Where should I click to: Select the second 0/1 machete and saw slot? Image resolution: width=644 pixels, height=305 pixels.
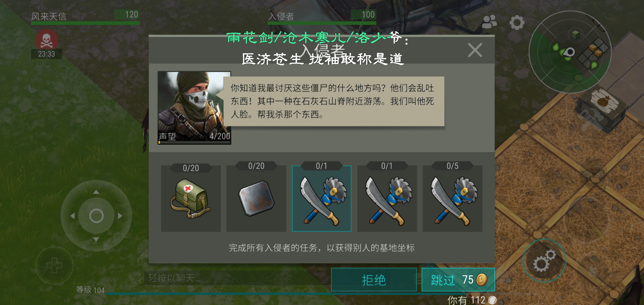pos(387,199)
